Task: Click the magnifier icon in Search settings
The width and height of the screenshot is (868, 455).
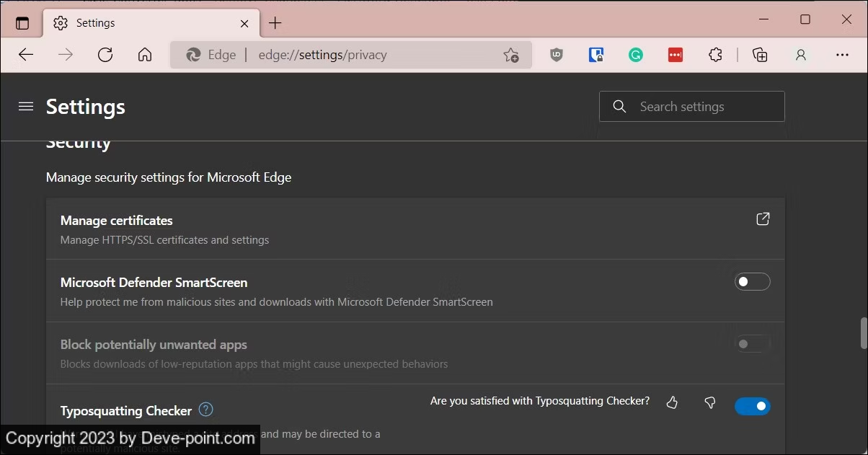Action: pos(619,107)
